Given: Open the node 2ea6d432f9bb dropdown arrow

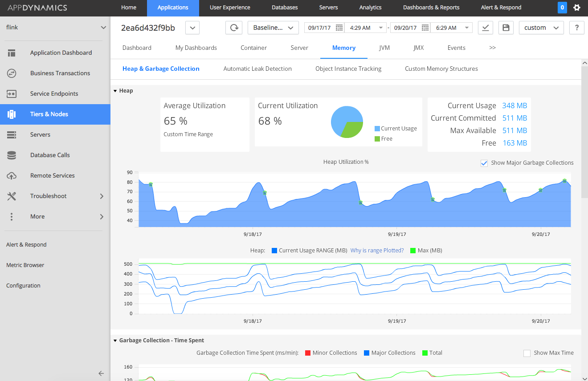Looking at the screenshot, I should tap(192, 28).
